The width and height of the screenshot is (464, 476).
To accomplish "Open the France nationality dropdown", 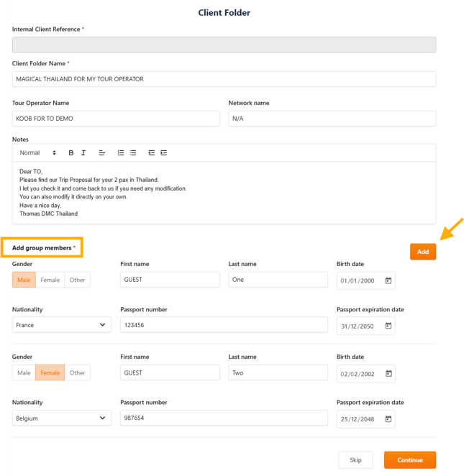I will point(62,325).
